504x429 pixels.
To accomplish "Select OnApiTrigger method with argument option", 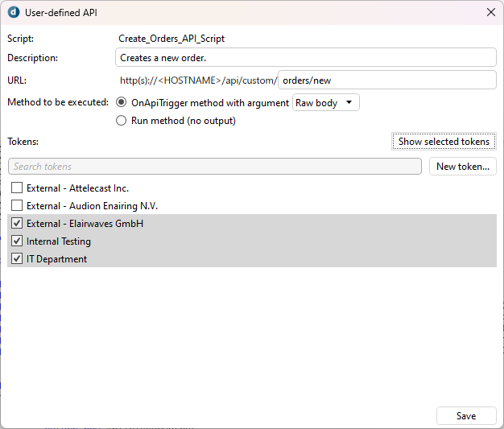I will point(122,102).
